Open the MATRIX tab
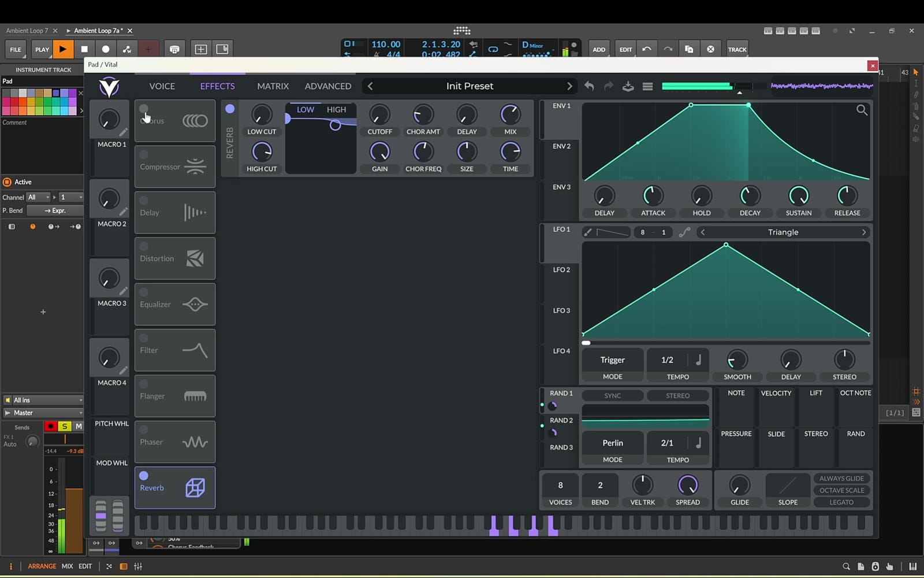 click(273, 86)
